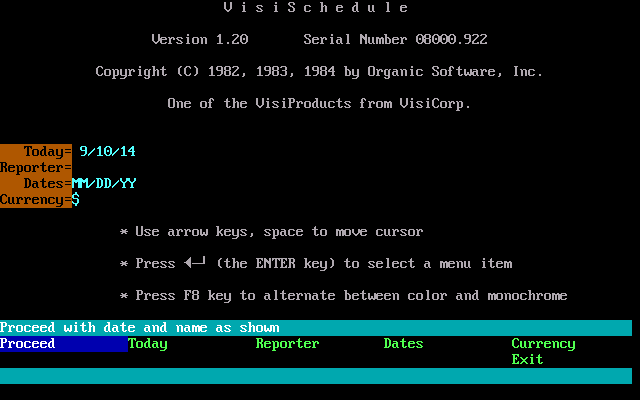Click the 'Press F8 key' hint line

[x=344, y=295]
